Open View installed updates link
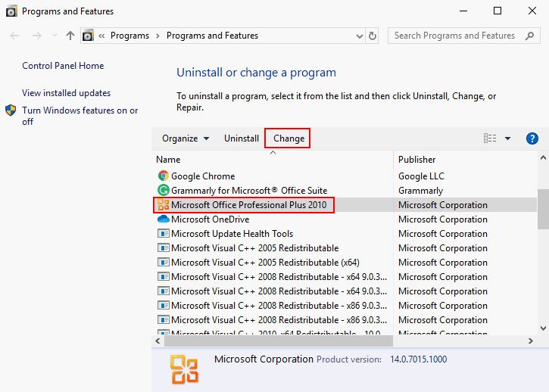 click(x=66, y=93)
